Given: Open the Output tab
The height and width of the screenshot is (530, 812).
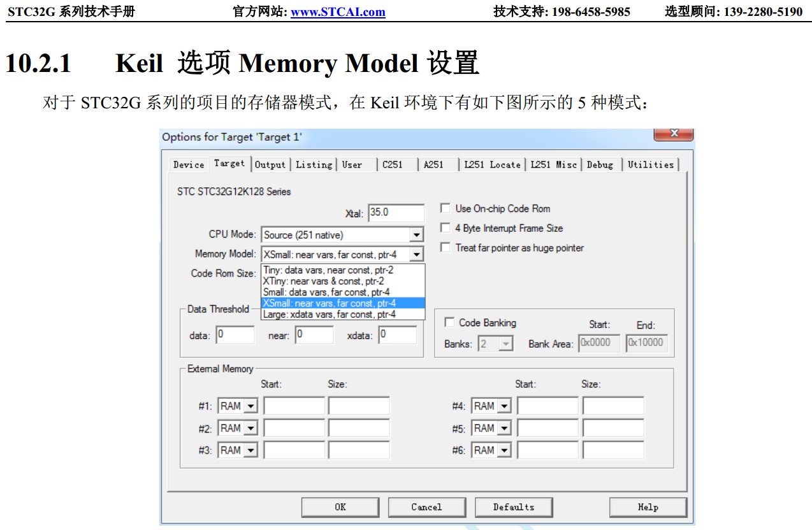Looking at the screenshot, I should 270,164.
